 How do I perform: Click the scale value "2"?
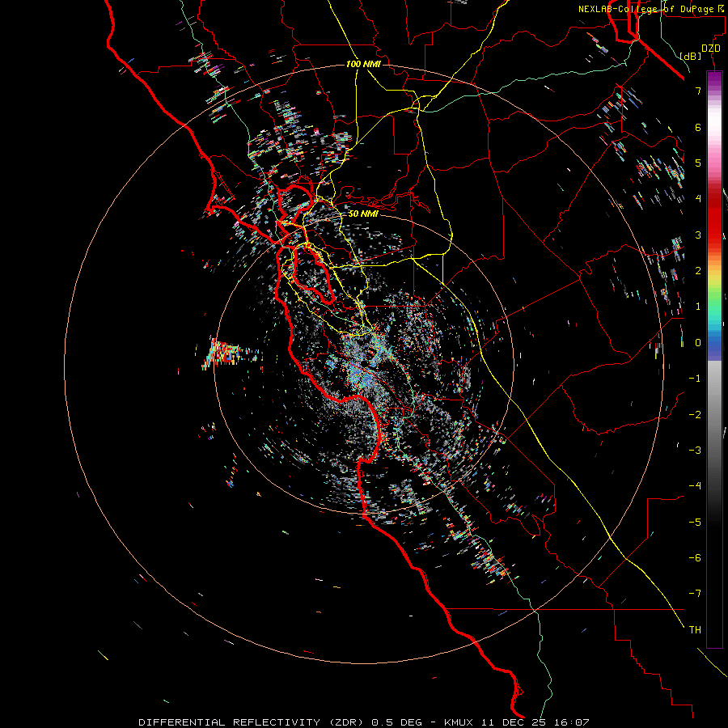coord(698,271)
